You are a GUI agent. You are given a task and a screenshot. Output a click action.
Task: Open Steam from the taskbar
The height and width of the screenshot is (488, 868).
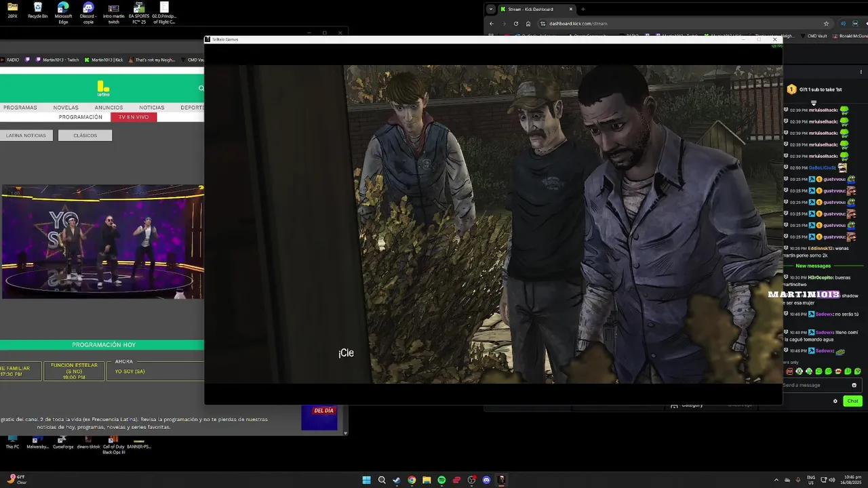[x=397, y=480]
